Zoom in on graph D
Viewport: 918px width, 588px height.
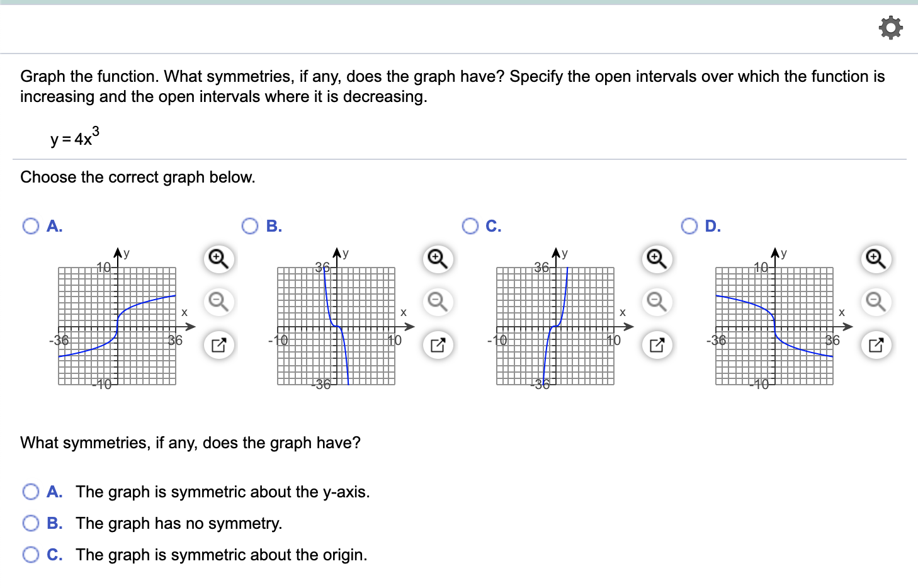tap(875, 257)
